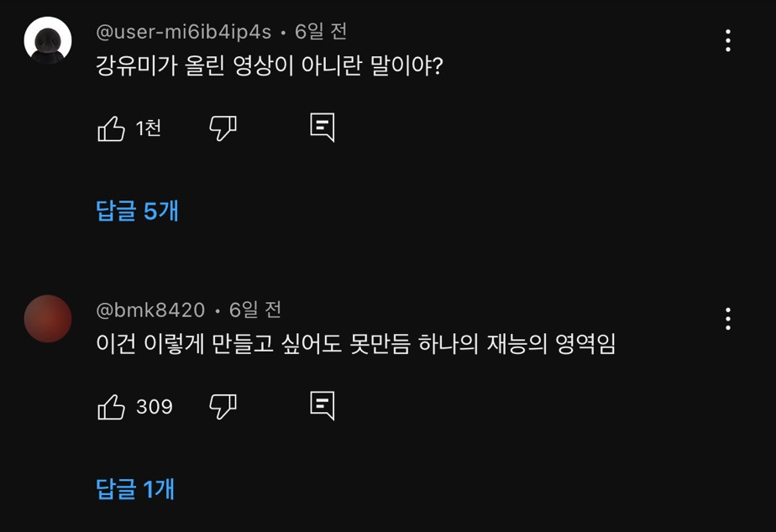Visit the @bmk8420 channel via username
The image size is (776, 532).
point(151,310)
